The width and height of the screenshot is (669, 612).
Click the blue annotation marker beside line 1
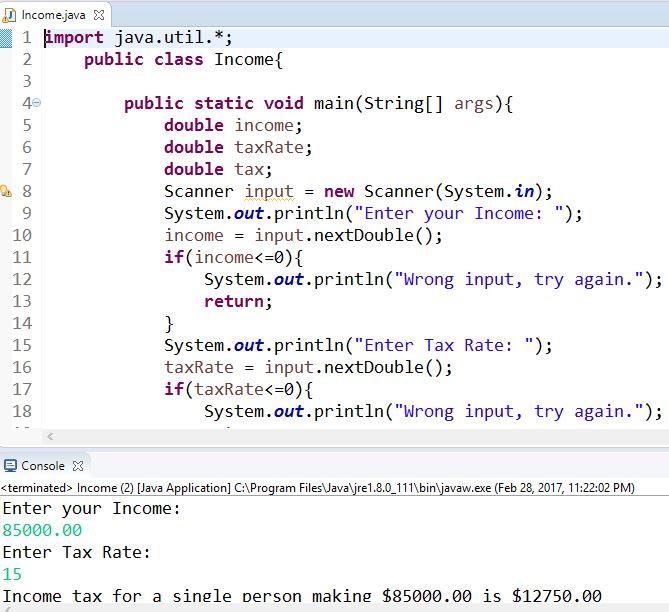coord(6,38)
